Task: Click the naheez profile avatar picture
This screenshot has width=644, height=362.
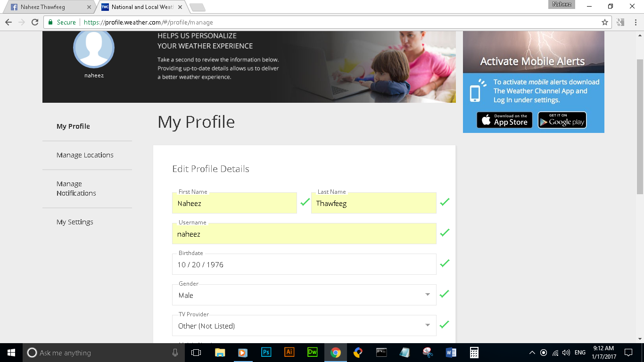Action: 94,48
